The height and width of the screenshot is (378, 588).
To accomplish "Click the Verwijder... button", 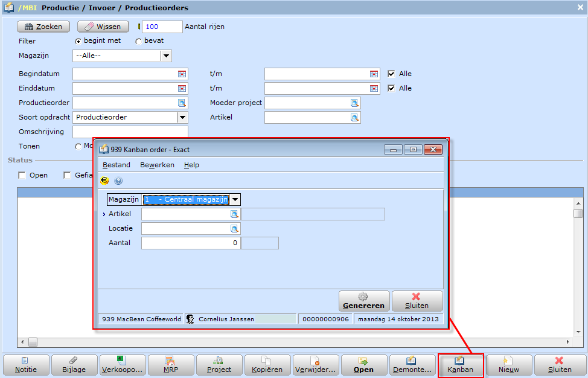I will click(x=316, y=365).
